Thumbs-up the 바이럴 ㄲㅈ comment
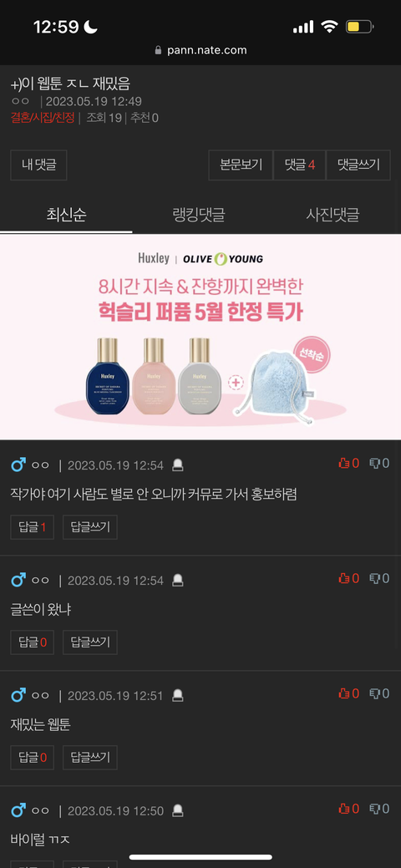This screenshot has width=401, height=868. coord(349,809)
